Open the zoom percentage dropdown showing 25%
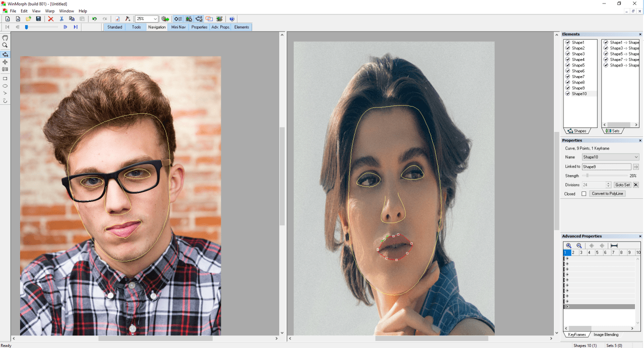This screenshot has width=644, height=348. tap(155, 19)
